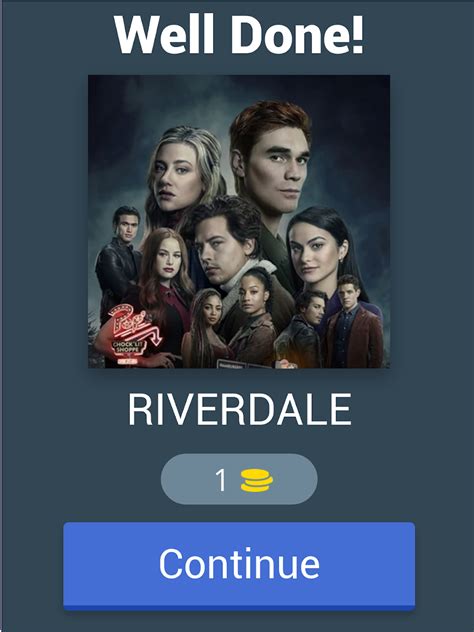Click the man in maroon velvet blazer

tap(353, 322)
